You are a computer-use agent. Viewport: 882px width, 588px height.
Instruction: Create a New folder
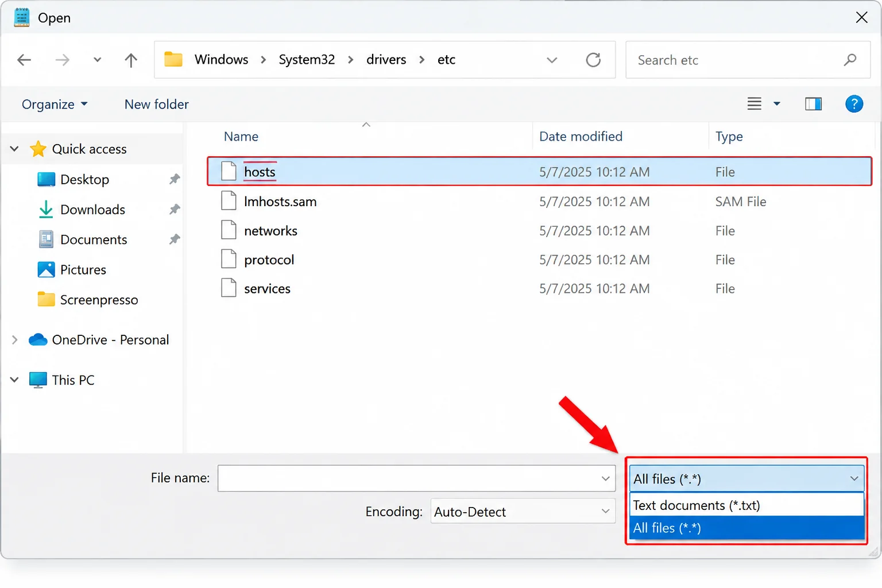(157, 105)
